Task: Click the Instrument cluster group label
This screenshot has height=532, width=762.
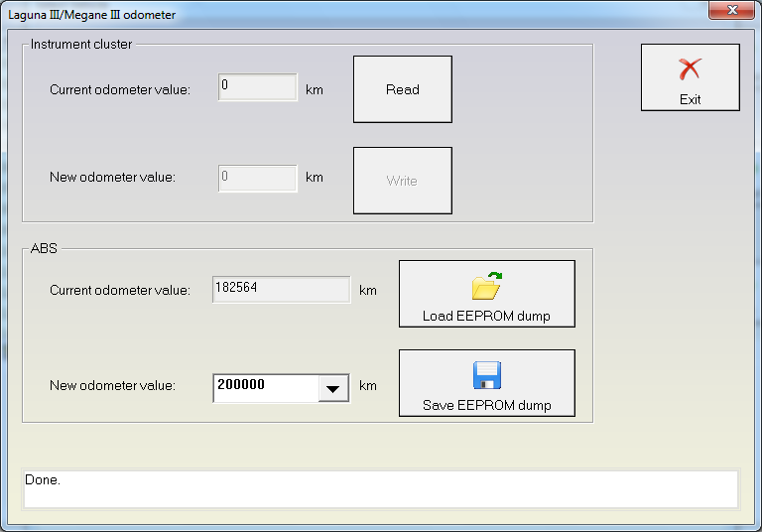Action: point(81,45)
